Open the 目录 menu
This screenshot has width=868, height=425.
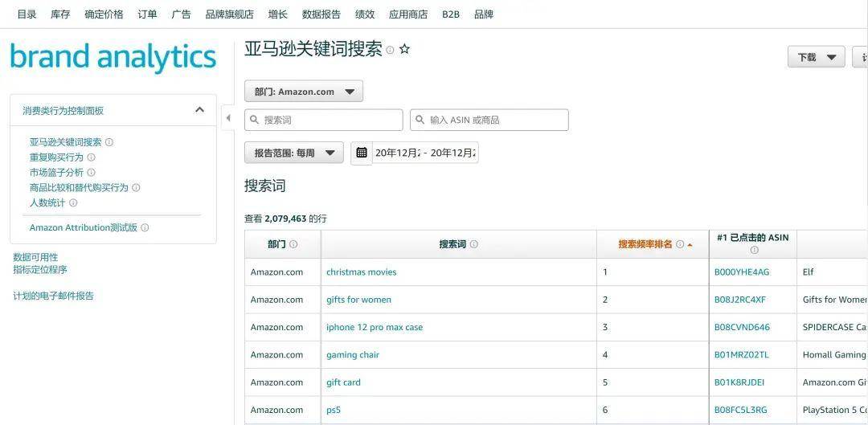(27, 14)
